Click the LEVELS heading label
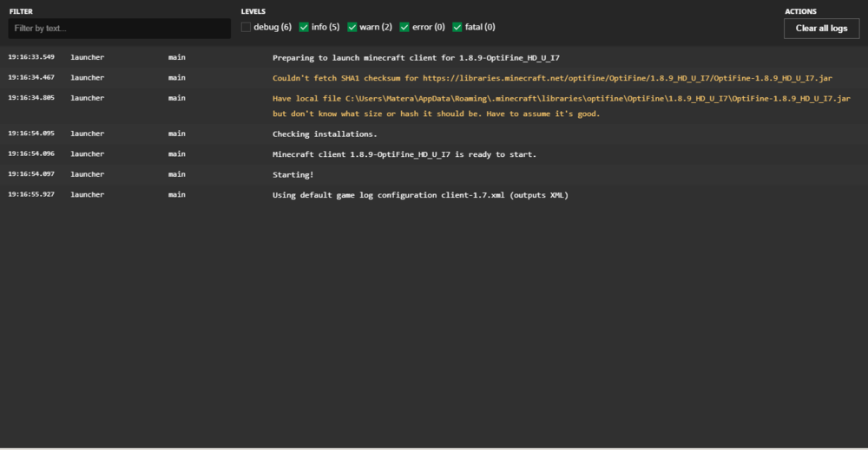Screen dimensions: 868x450 point(253,11)
